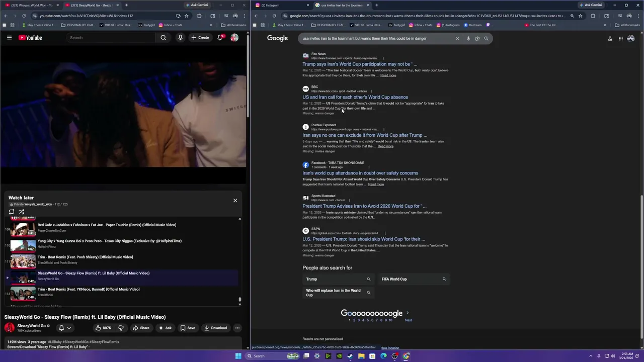Click the YouTube search magnifier button
Screen dimensions: 644x362
163,38
